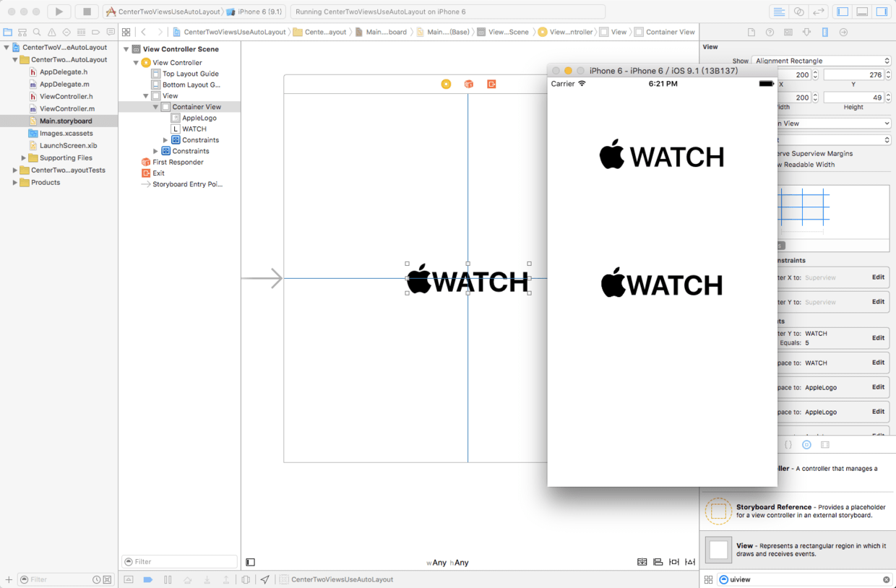Expand the Constraints item under View
The image size is (896, 588).
(155, 151)
